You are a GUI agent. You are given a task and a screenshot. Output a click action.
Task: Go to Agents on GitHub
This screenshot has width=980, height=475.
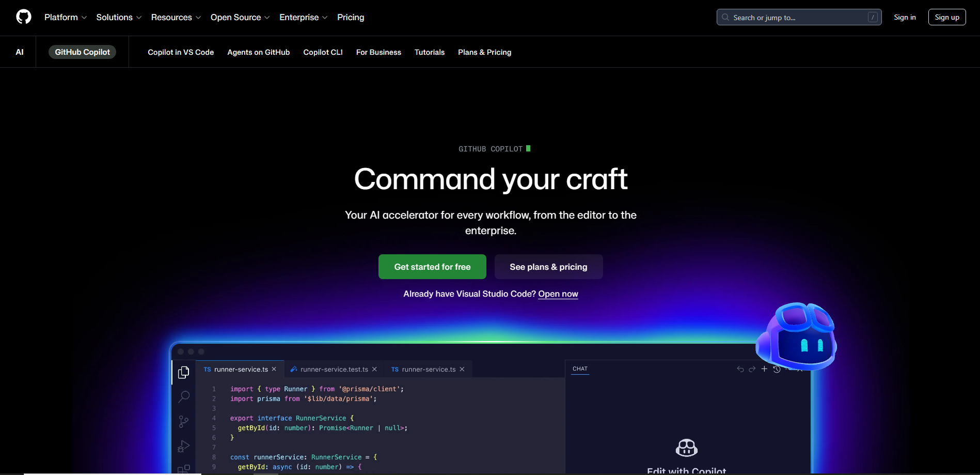pos(259,52)
